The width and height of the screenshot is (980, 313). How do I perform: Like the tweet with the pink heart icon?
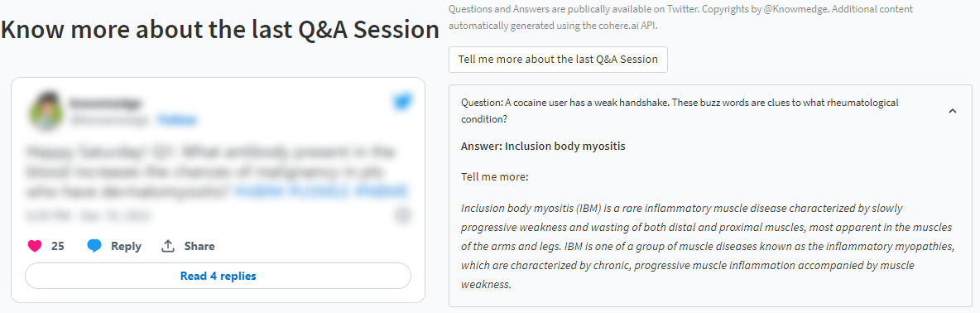[x=35, y=246]
